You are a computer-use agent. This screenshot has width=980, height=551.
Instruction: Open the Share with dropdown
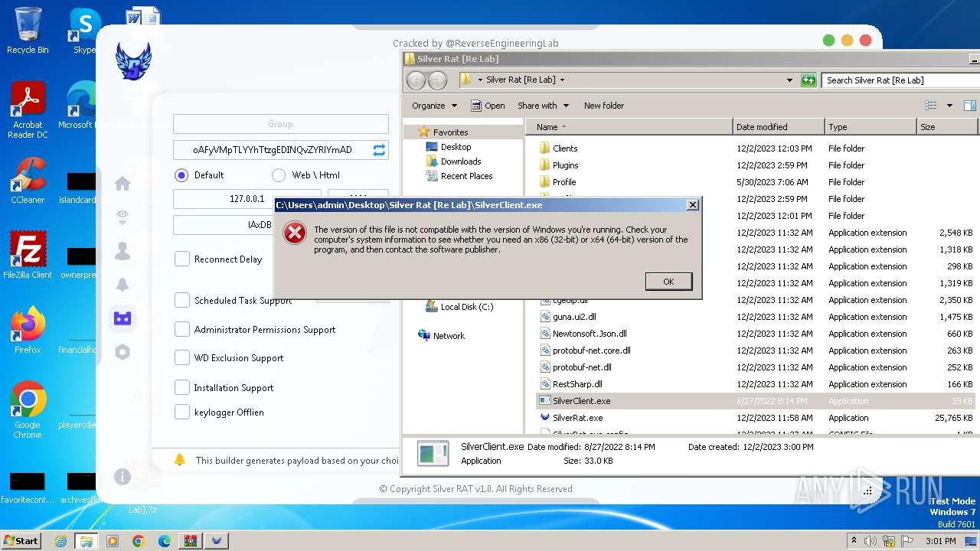click(x=543, y=106)
